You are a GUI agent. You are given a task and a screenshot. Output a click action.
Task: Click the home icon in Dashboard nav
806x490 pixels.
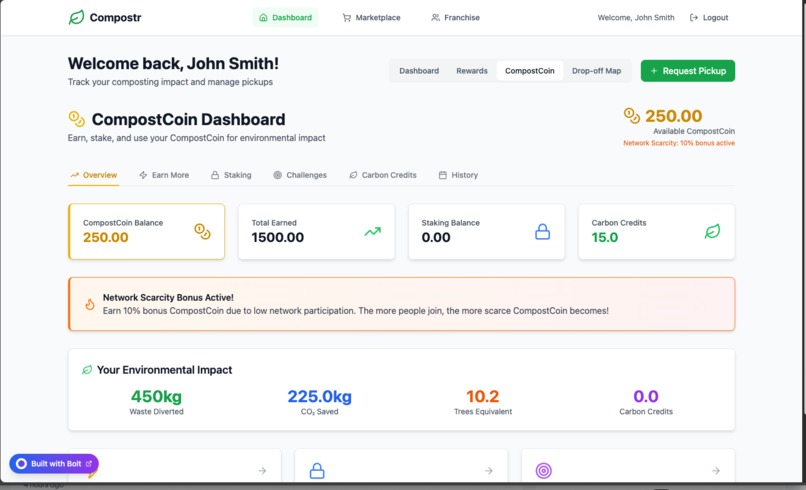263,17
